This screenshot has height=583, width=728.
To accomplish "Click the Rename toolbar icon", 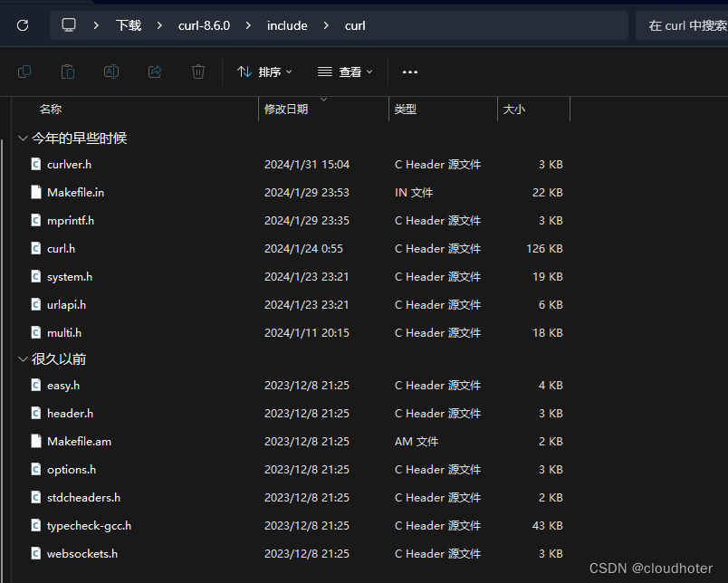I will click(x=111, y=72).
